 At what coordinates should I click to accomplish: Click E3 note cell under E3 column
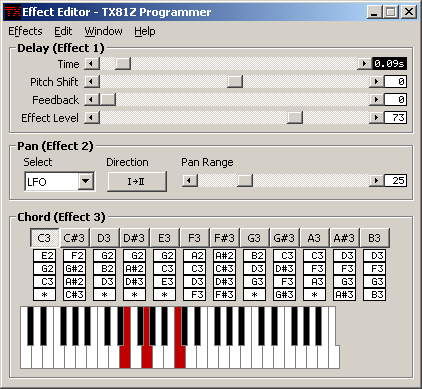coord(164,282)
